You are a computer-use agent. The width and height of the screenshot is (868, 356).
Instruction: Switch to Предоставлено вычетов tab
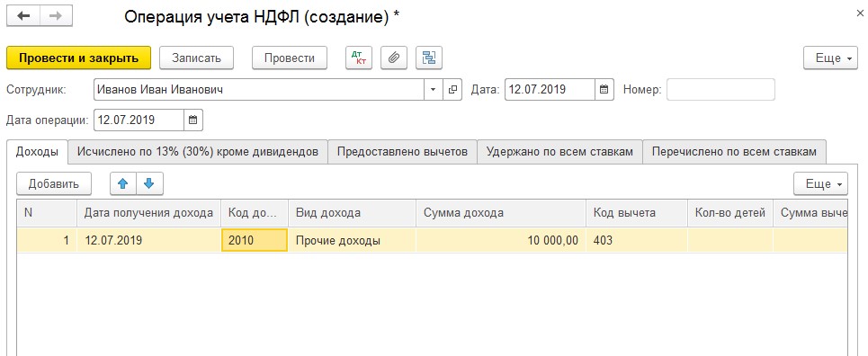click(402, 152)
